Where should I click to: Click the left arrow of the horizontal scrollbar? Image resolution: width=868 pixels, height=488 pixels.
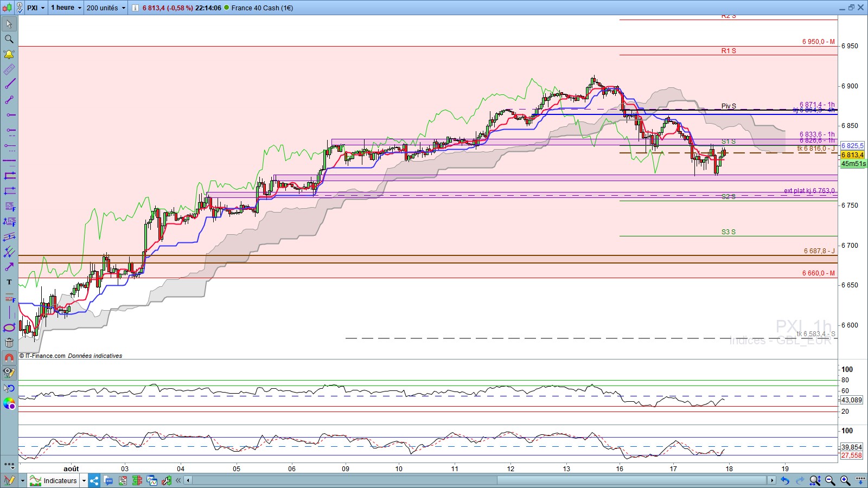188,480
